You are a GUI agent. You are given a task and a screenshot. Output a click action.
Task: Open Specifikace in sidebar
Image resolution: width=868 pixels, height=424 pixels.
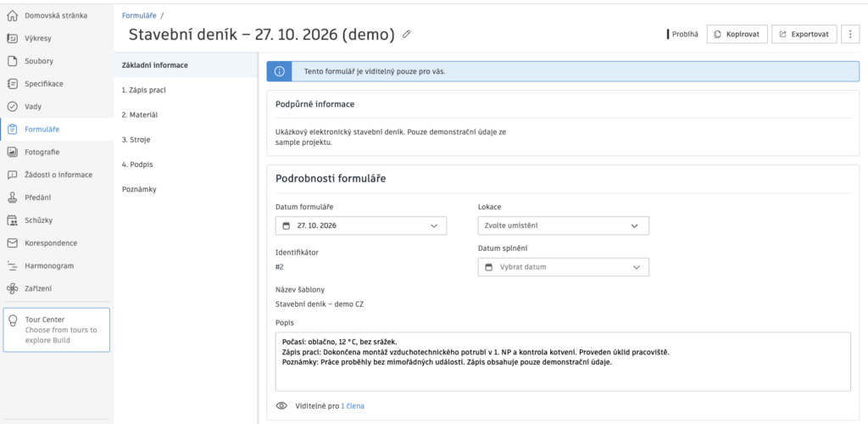[57, 84]
